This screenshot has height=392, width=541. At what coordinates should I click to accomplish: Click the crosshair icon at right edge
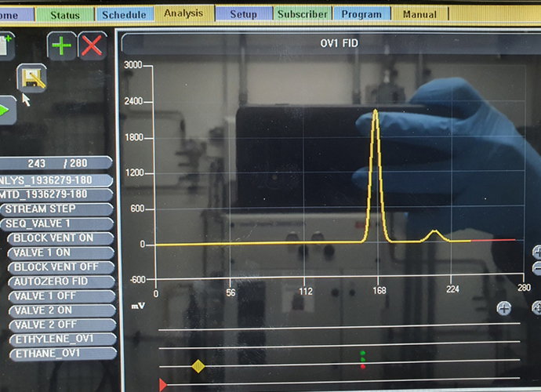(x=537, y=308)
